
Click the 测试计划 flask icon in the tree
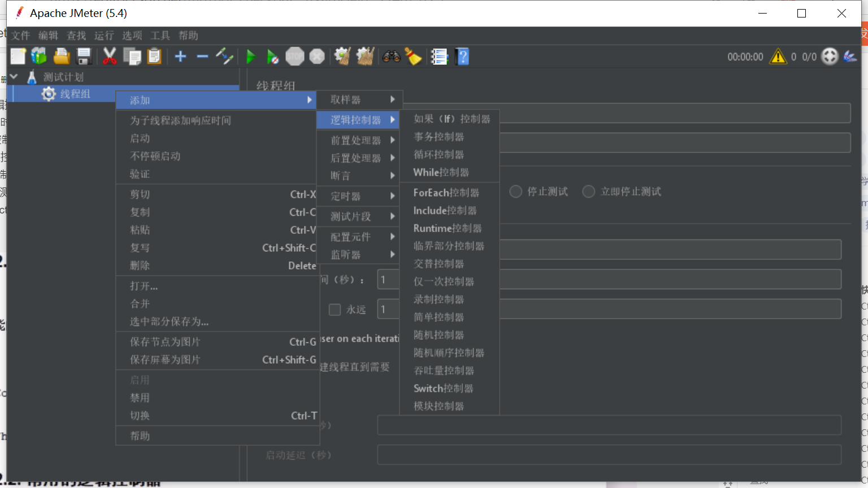coord(32,77)
